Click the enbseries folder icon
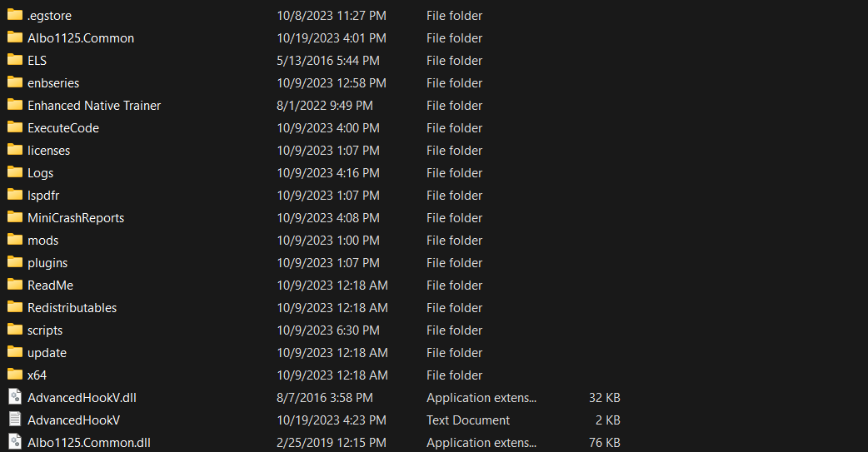 point(14,82)
